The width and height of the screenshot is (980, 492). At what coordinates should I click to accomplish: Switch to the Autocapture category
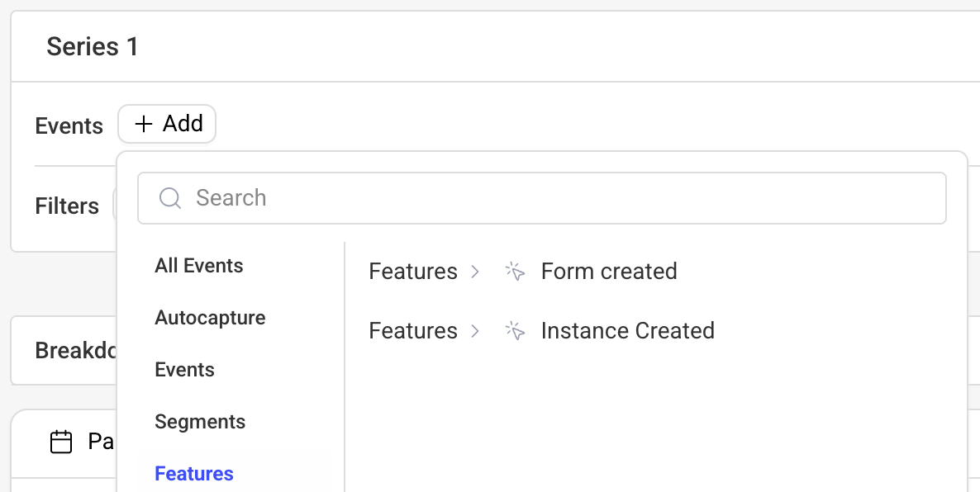coord(210,317)
